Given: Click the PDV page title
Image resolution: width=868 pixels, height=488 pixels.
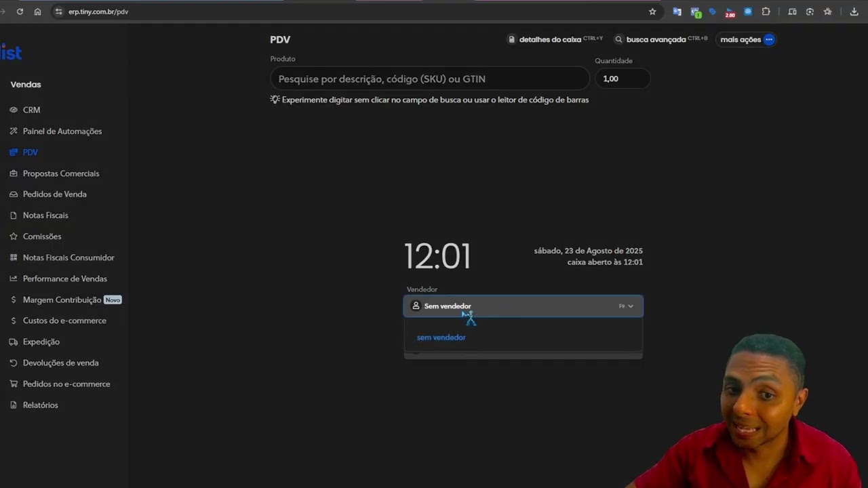Looking at the screenshot, I should click(280, 40).
